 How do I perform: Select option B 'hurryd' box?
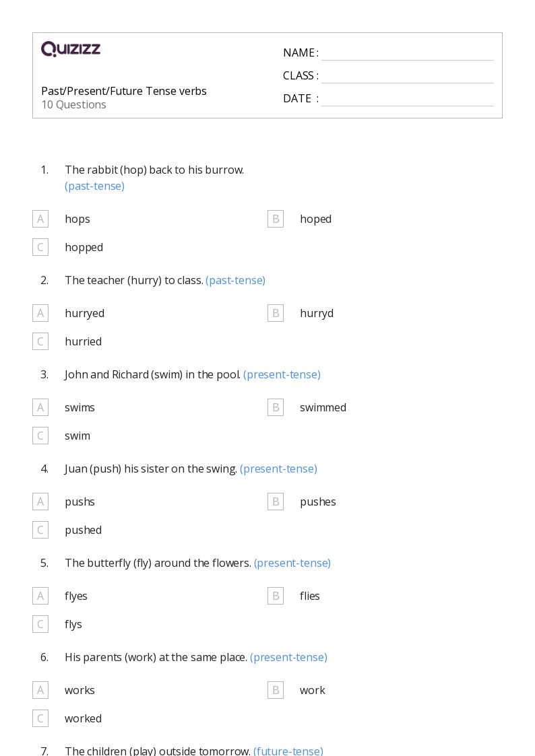[x=276, y=313]
